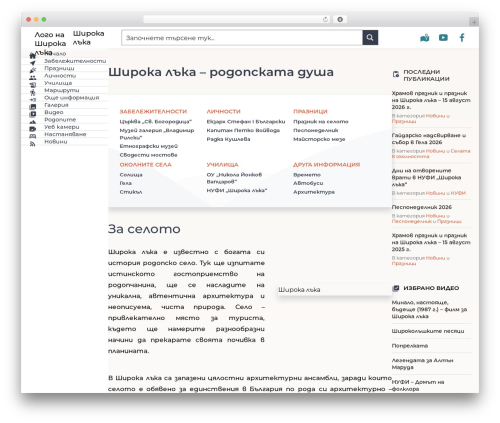
Task: Open Майсторско мезе link
Action: coord(319,139)
